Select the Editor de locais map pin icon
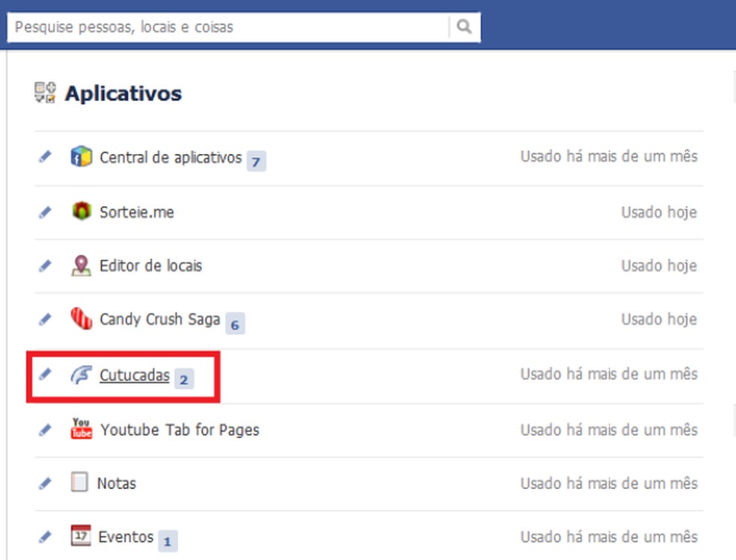 pos(82,265)
